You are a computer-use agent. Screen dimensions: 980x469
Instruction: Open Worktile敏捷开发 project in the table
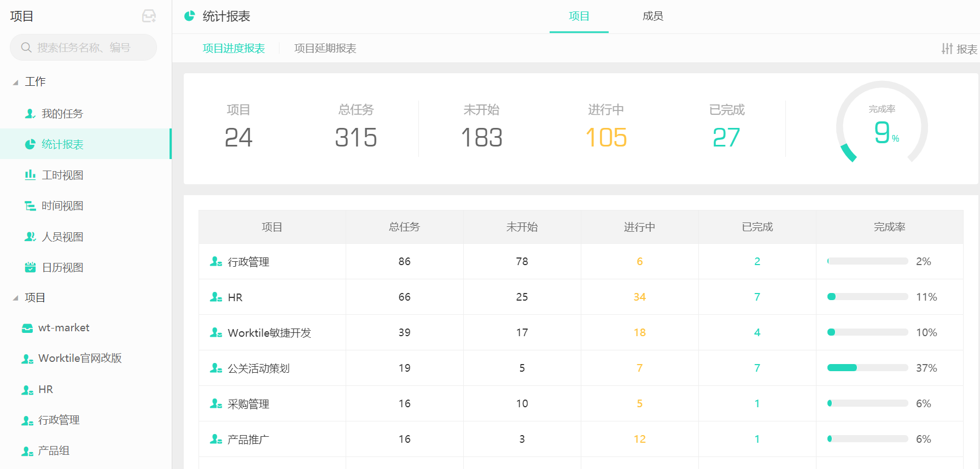click(269, 333)
